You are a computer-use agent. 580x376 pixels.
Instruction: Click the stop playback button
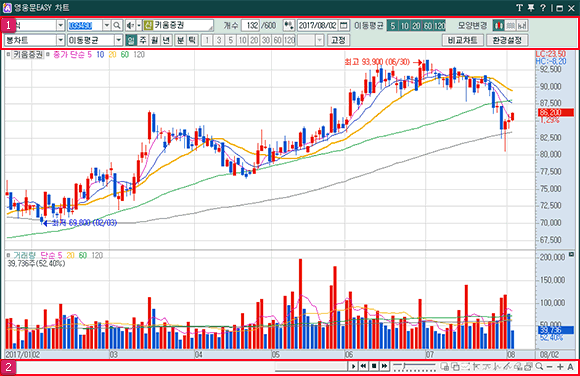pos(374,366)
